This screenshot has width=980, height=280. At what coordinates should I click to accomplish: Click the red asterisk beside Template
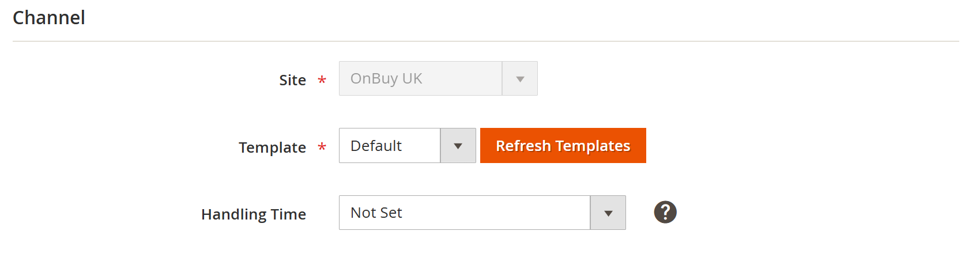(x=322, y=147)
